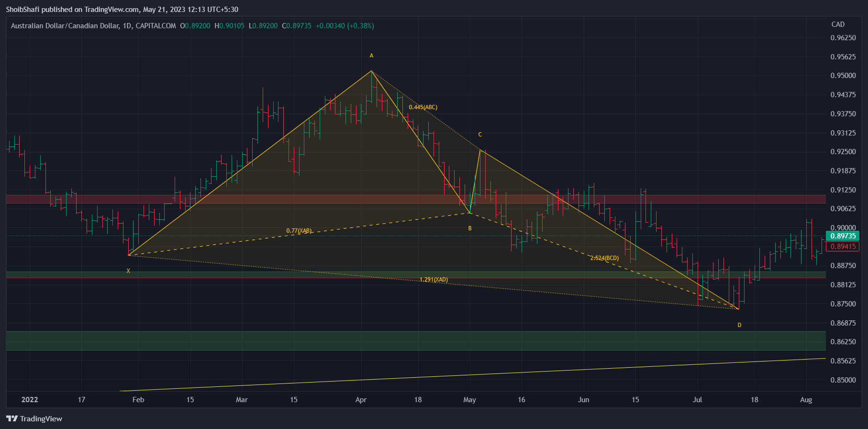The image size is (868, 429).
Task: Select pattern point label X
Action: 128,271
